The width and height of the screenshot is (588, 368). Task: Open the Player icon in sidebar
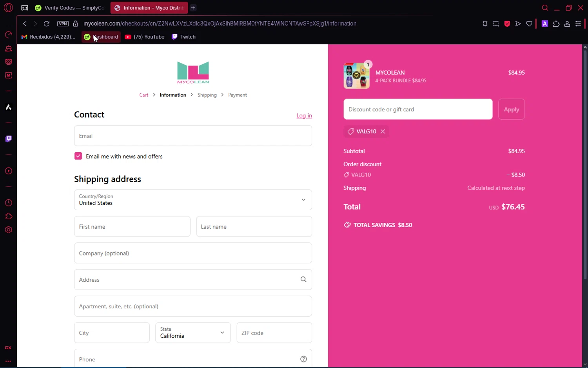[8, 171]
